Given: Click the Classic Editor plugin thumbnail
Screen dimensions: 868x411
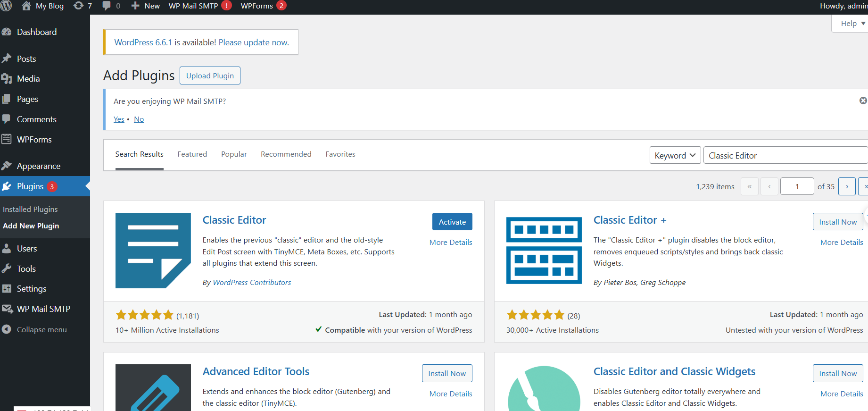Looking at the screenshot, I should (x=153, y=251).
